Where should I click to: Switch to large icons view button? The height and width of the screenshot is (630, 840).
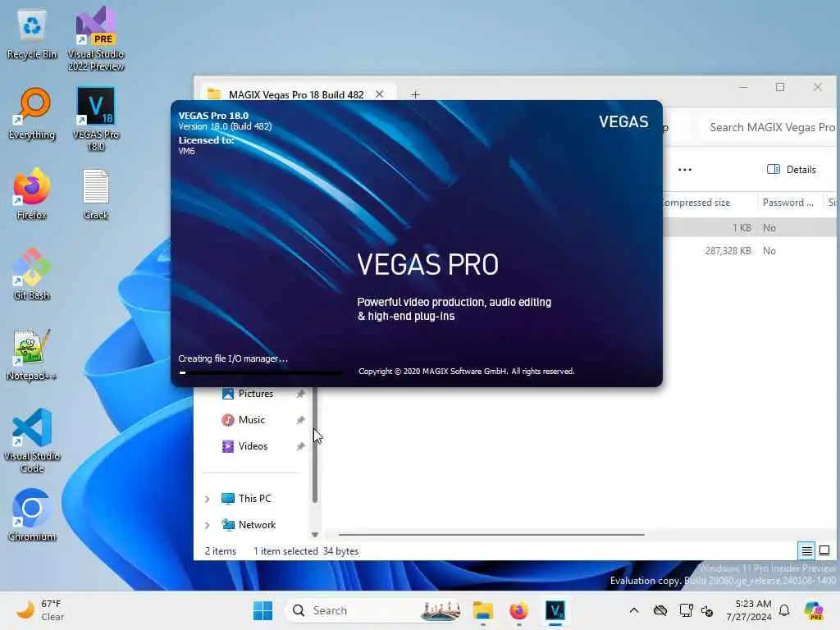coord(825,550)
